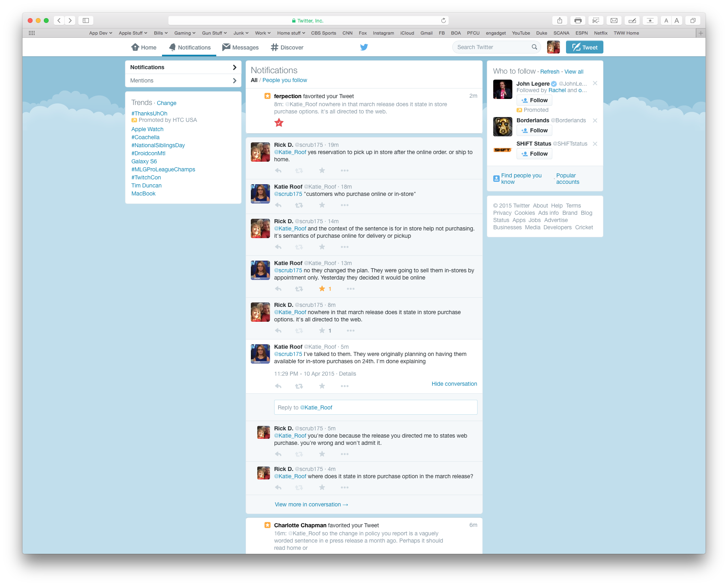The width and height of the screenshot is (728, 586).
Task: Reload the page with refresh icon
Action: pyautogui.click(x=443, y=21)
